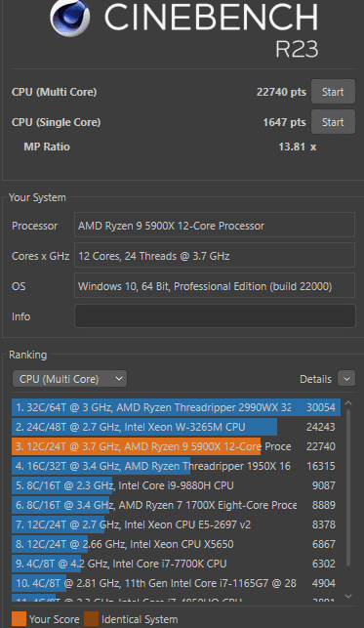Select the orange Ryzen 9 5900X entry
Viewport: 364px width, 628px height.
coord(176,446)
